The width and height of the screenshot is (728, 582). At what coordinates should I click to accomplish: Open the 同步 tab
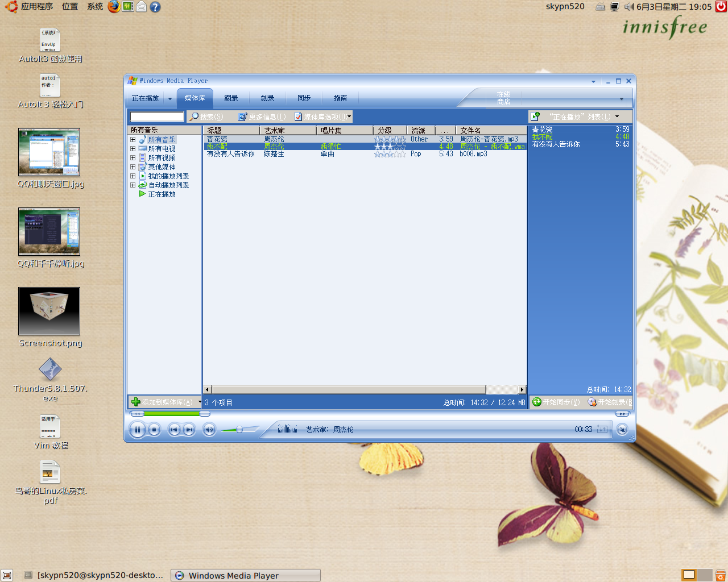pyautogui.click(x=304, y=98)
